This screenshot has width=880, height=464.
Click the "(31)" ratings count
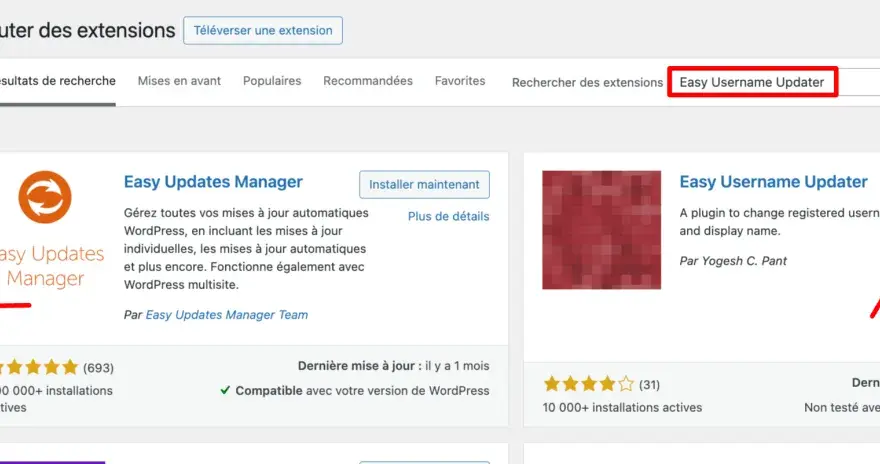coord(649,385)
